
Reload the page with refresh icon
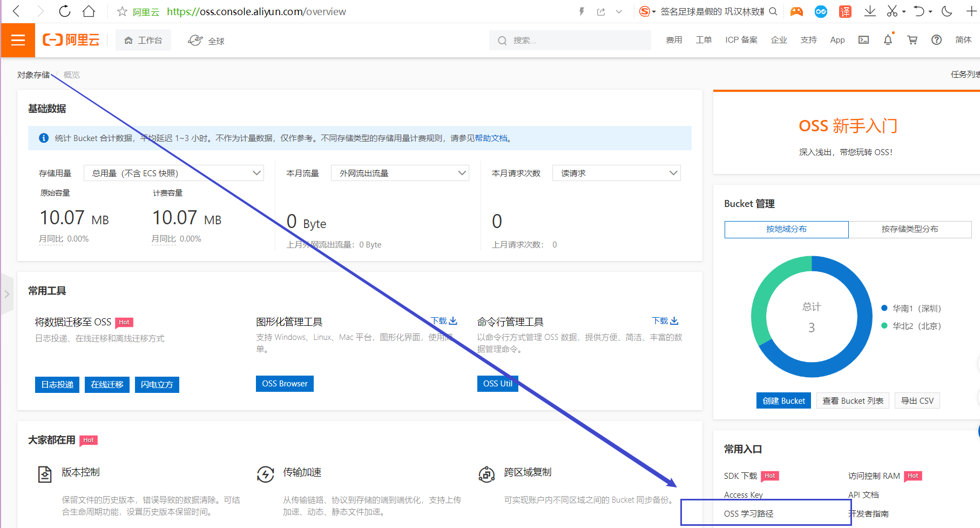click(x=65, y=11)
